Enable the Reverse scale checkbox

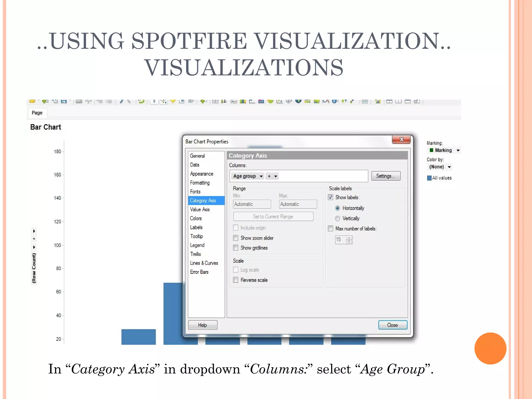(236, 280)
